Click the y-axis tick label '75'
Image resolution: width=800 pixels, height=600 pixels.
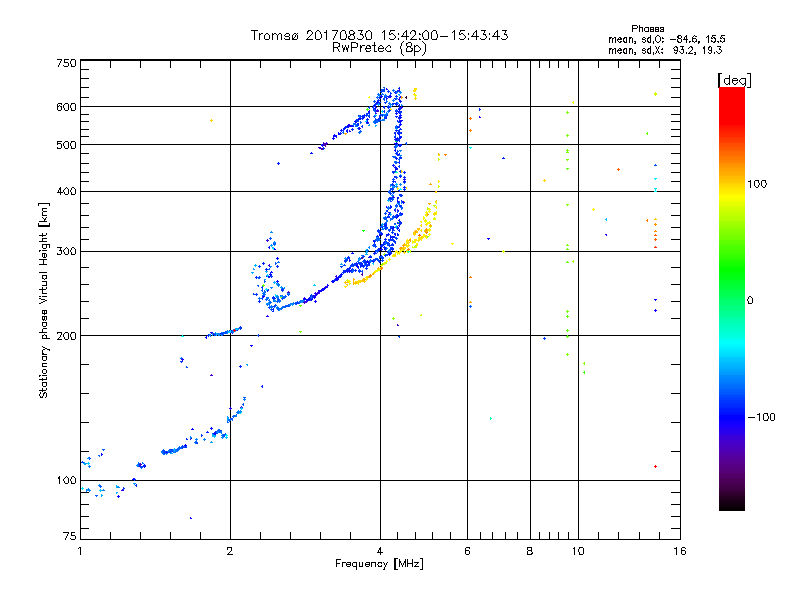tap(70, 536)
